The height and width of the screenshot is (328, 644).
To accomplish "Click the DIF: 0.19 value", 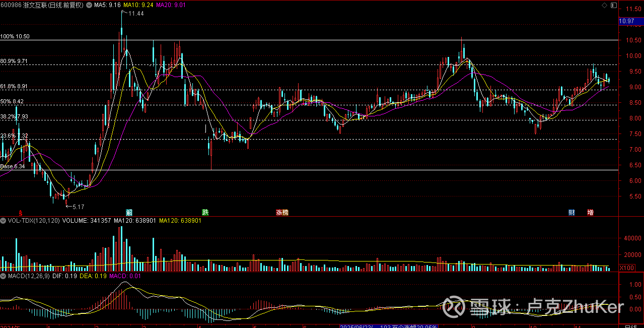I will pyautogui.click(x=64, y=276).
